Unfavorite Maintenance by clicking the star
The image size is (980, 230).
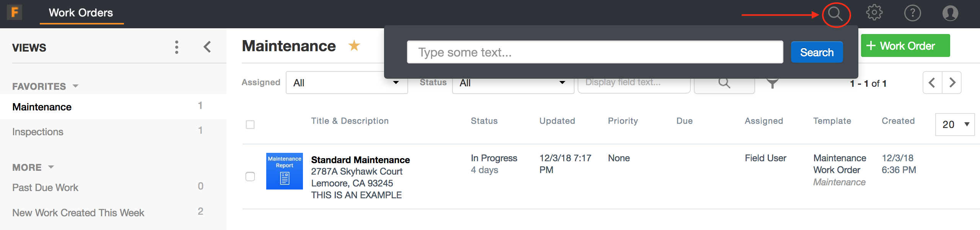tap(354, 45)
